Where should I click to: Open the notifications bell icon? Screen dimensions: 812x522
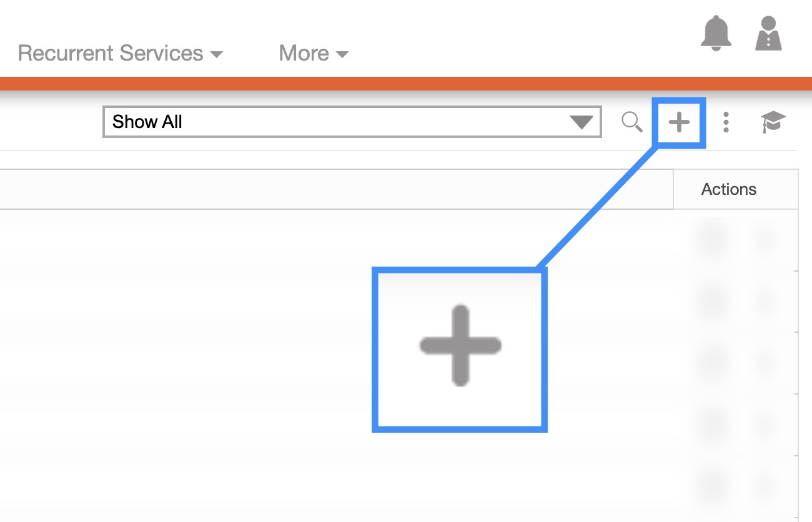coord(716,33)
